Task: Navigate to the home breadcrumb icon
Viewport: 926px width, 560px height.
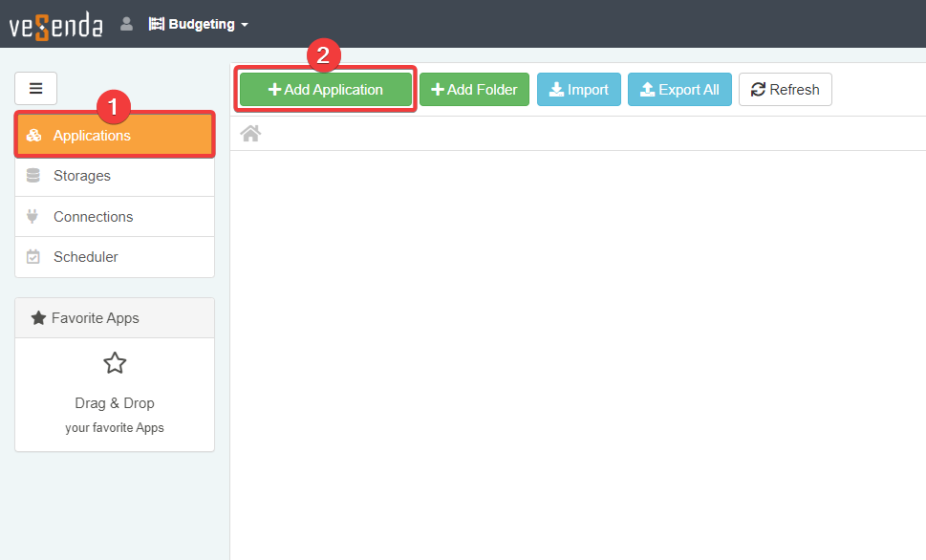Action: [250, 134]
